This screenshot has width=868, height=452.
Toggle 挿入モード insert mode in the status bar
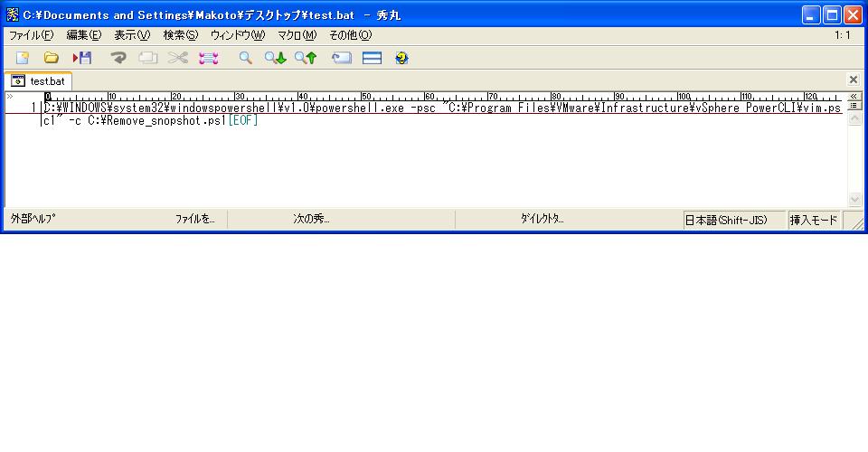pyautogui.click(x=813, y=221)
